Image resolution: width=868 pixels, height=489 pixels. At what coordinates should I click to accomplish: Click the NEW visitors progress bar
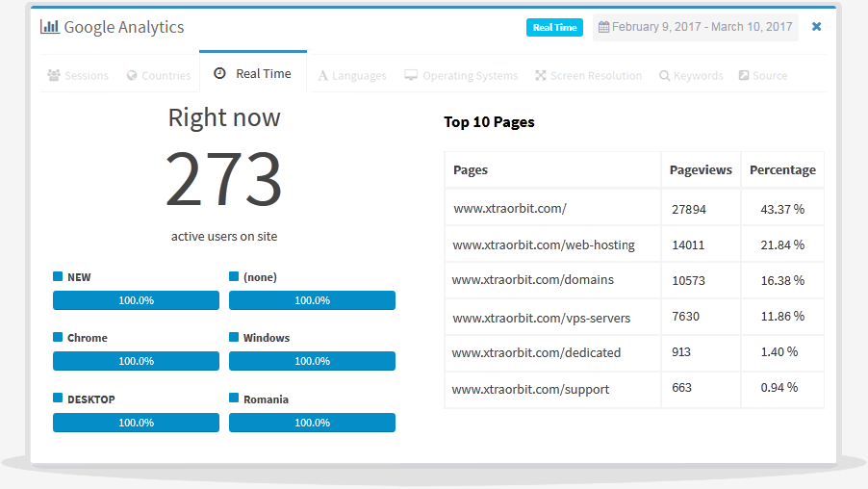tap(136, 300)
